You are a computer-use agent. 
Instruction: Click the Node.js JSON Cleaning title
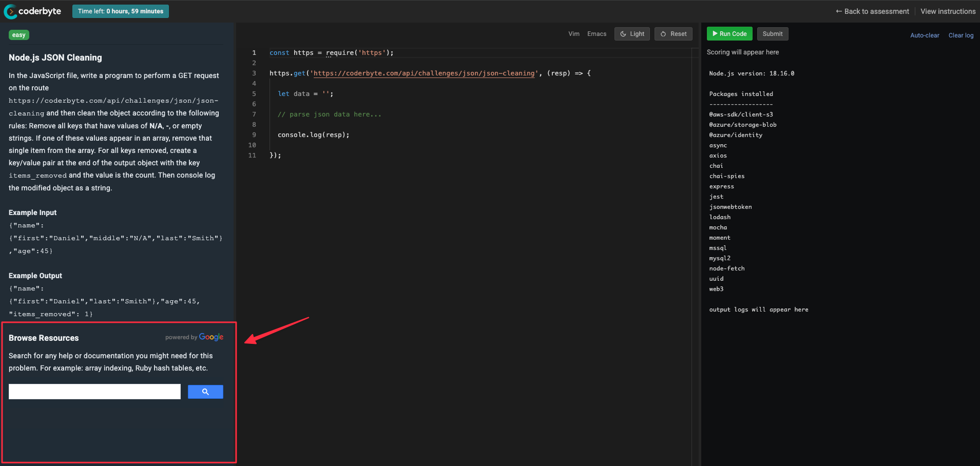tap(55, 57)
